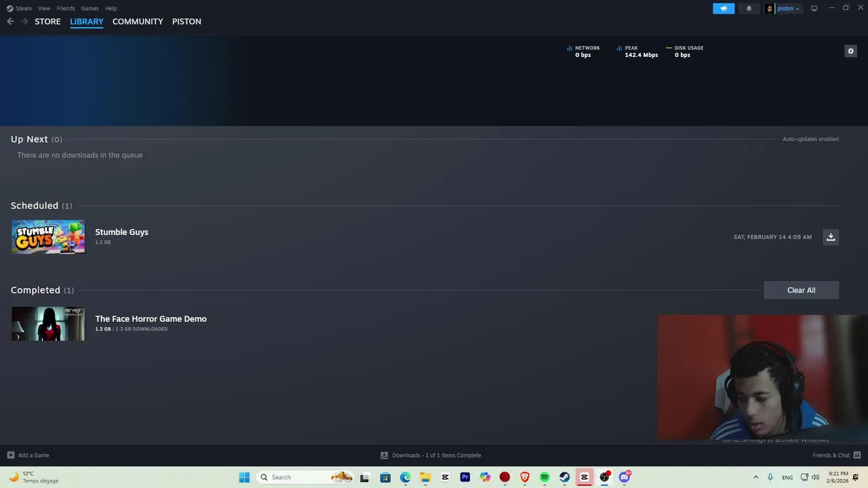Image resolution: width=868 pixels, height=488 pixels.
Task: Go to the STORE tab
Action: point(47,22)
